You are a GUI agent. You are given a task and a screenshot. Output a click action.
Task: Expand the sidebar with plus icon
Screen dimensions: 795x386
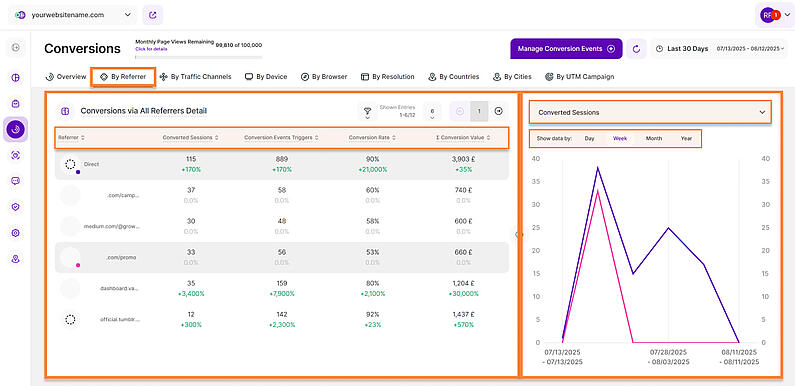pyautogui.click(x=16, y=48)
